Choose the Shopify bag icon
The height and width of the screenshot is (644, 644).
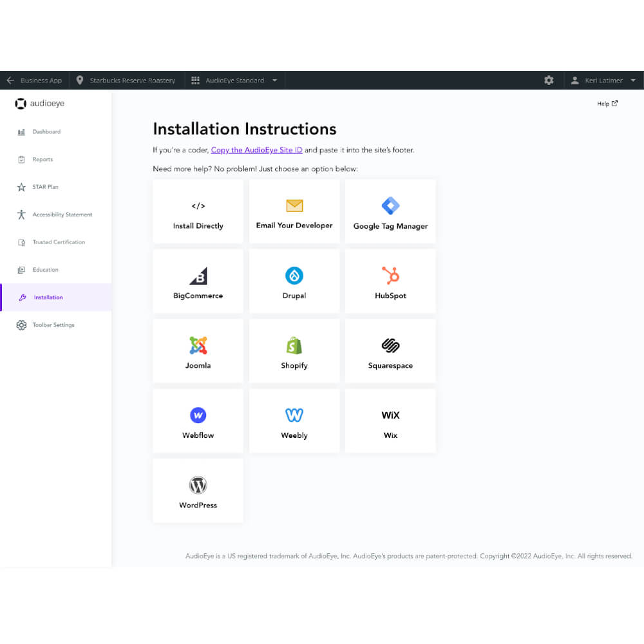[294, 345]
